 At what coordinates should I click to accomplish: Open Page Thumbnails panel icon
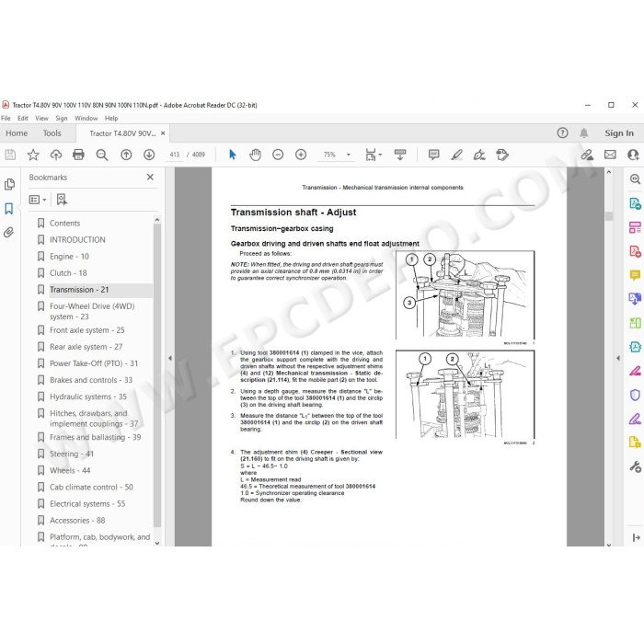point(9,184)
